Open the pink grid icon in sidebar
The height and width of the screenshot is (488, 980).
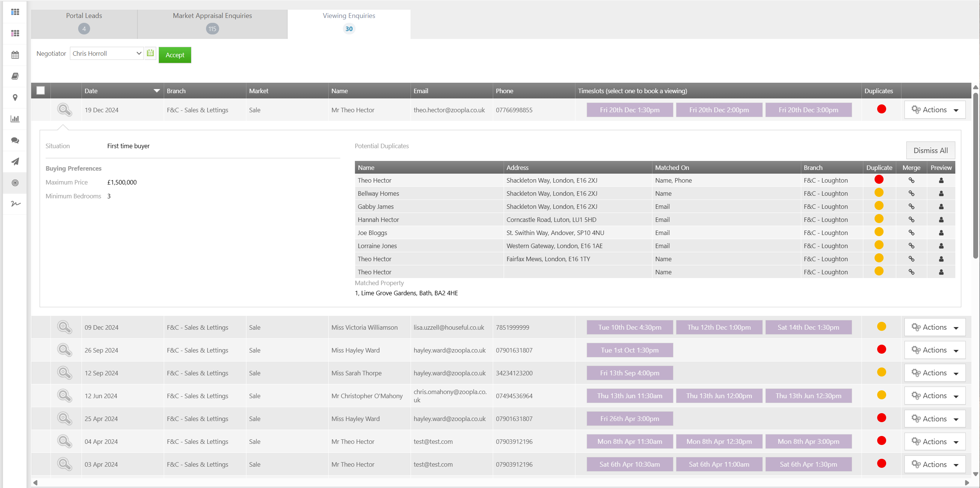pyautogui.click(x=15, y=34)
